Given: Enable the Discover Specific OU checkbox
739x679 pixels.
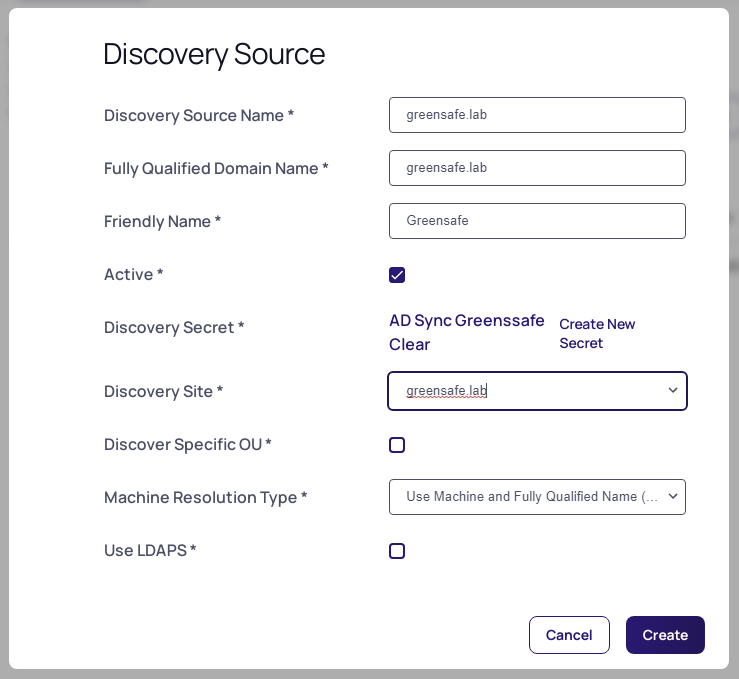Looking at the screenshot, I should pyautogui.click(x=397, y=445).
